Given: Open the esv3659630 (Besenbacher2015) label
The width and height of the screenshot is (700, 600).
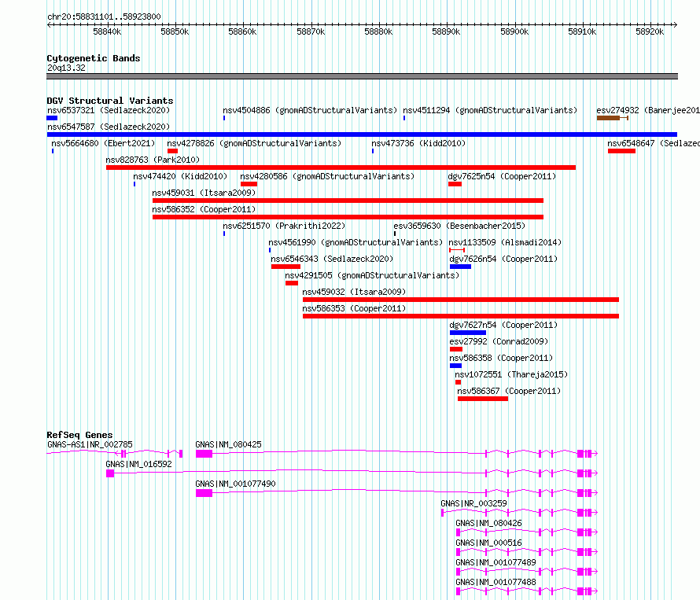Looking at the screenshot, I should [x=459, y=226].
